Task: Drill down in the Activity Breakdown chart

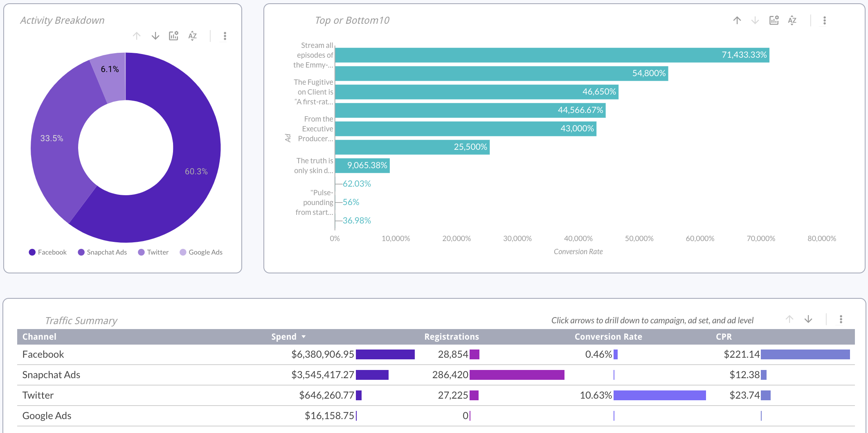Action: [x=155, y=36]
